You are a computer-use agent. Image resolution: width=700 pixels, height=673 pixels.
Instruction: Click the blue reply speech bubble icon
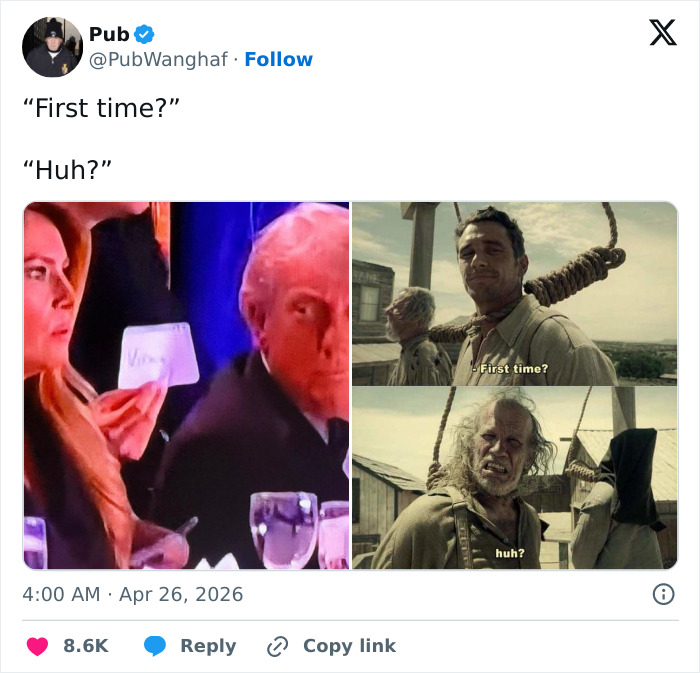(x=154, y=646)
